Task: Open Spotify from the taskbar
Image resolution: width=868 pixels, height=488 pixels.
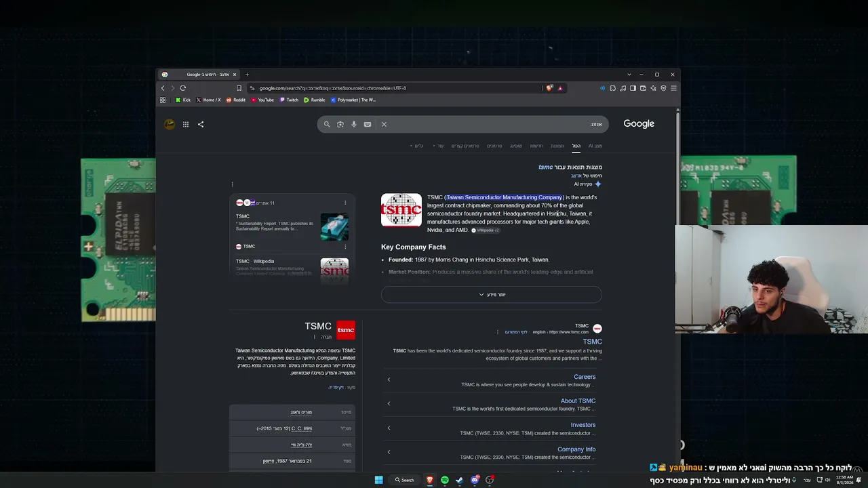Action: pyautogui.click(x=445, y=480)
